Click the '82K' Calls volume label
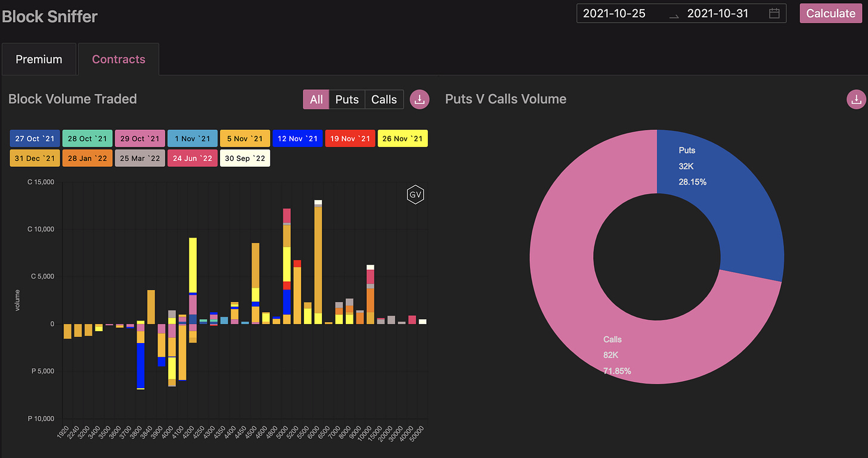The width and height of the screenshot is (868, 458). (612, 355)
